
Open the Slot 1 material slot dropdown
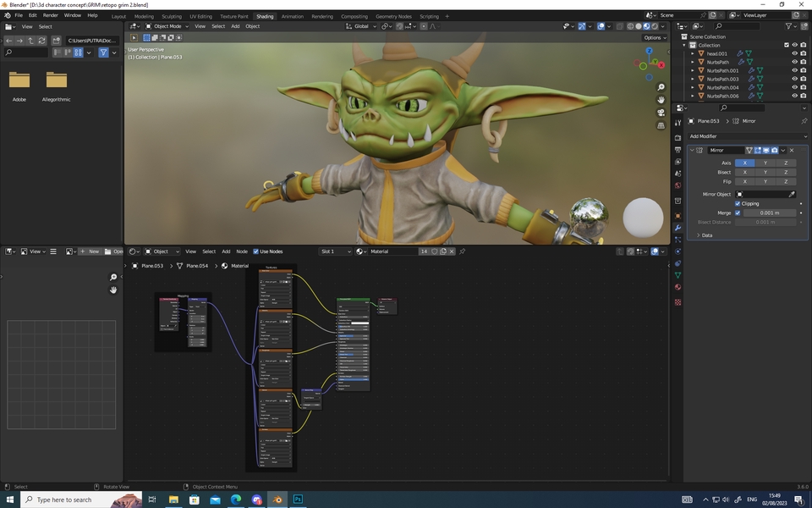pos(335,251)
